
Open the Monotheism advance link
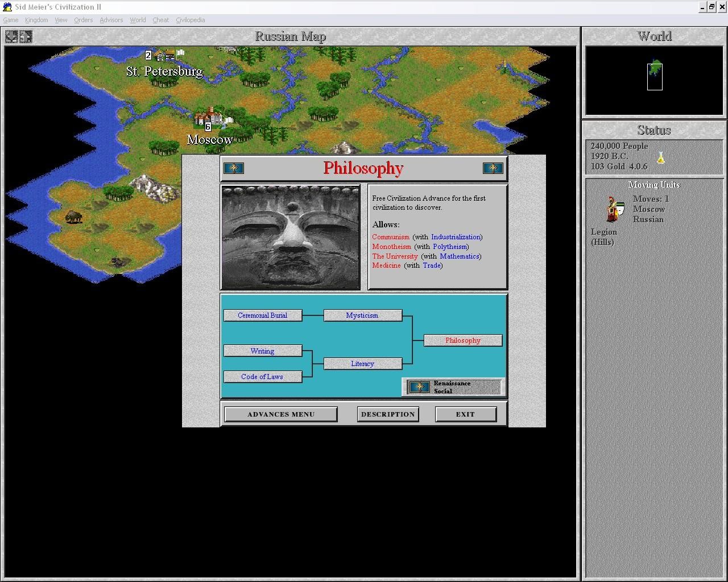pos(391,247)
